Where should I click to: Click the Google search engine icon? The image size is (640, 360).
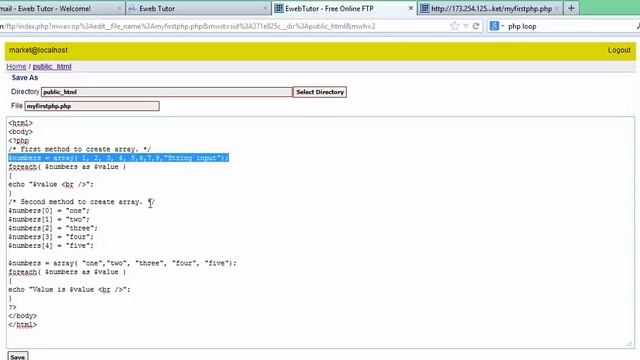494,26
